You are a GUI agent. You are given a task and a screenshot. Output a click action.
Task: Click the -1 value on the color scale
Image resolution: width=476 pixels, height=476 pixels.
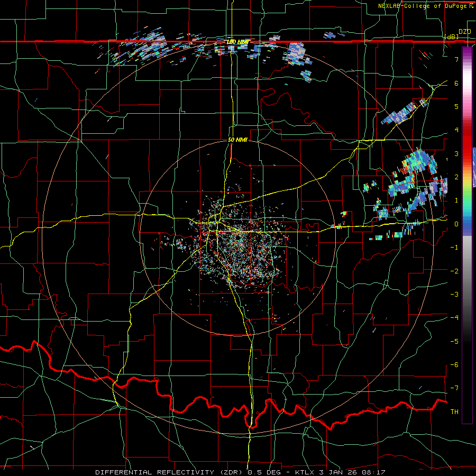pos(454,248)
